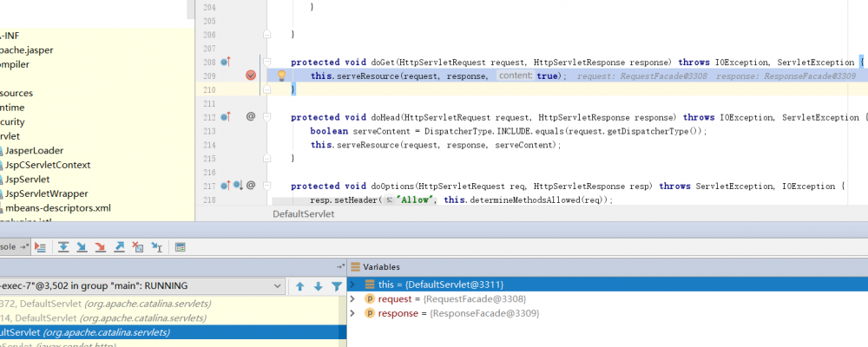Click the down-arrow overridden icon on line 217
The height and width of the screenshot is (347, 868).
[x=238, y=186]
